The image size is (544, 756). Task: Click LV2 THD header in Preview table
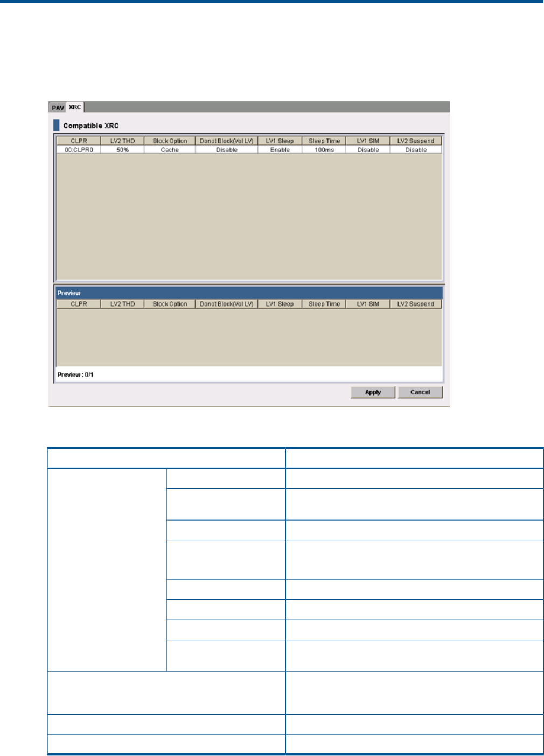[x=122, y=304]
